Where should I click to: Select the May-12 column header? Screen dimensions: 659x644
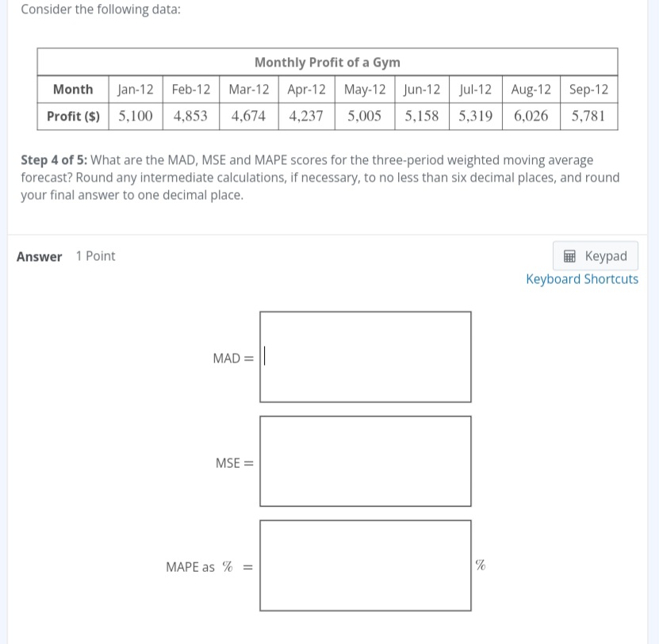363,89
